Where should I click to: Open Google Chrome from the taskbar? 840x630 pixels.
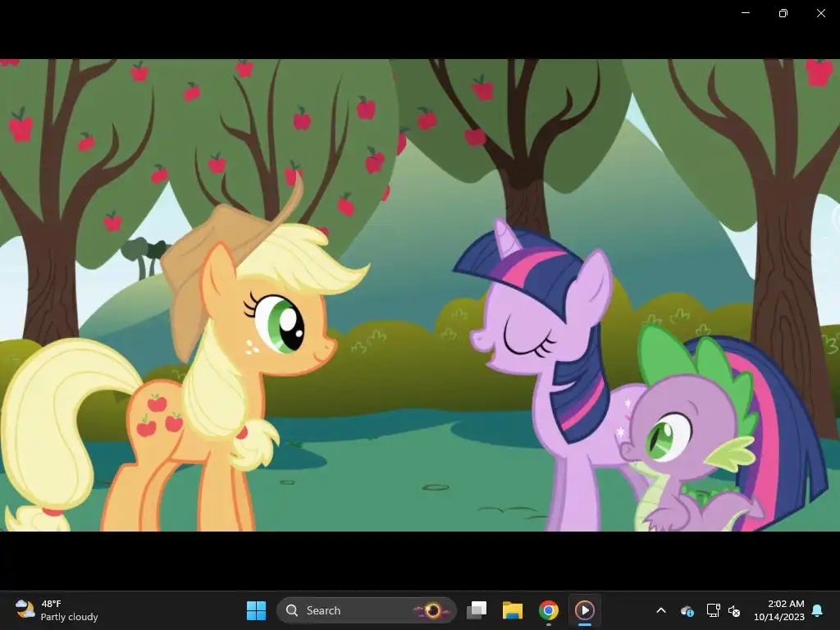(549, 610)
